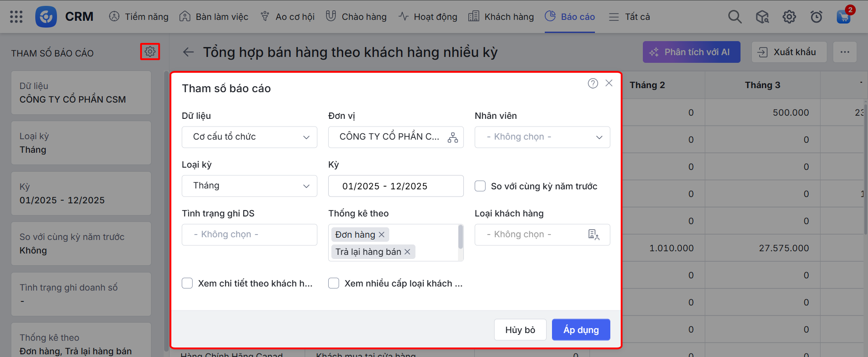The width and height of the screenshot is (868, 357).
Task: Open the settings gear in top bar
Action: click(x=789, y=17)
